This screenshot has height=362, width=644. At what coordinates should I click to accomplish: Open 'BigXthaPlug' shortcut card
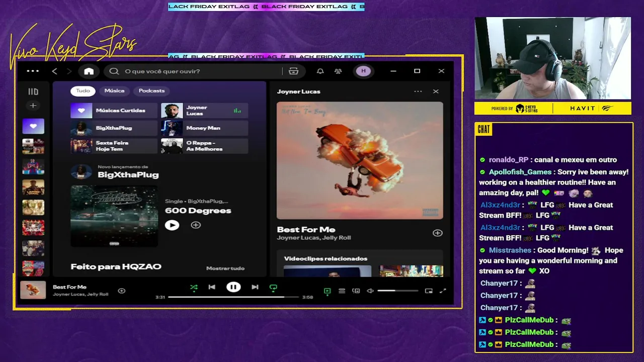click(x=114, y=128)
